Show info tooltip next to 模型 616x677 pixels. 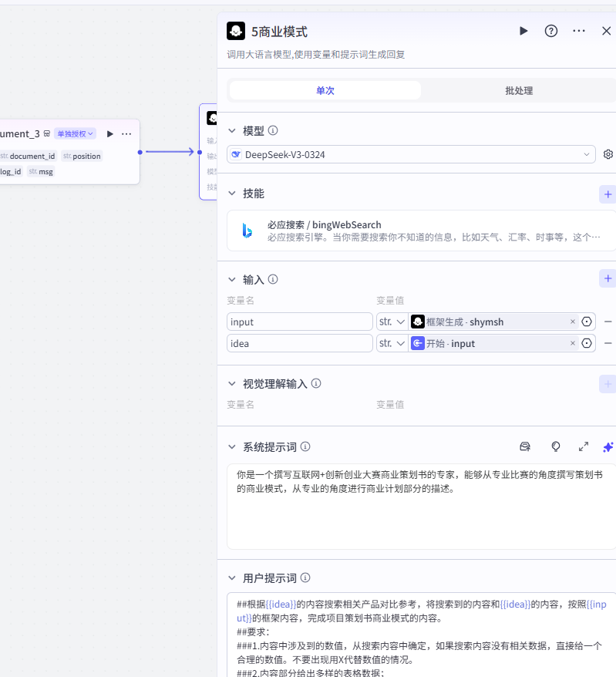point(273,130)
